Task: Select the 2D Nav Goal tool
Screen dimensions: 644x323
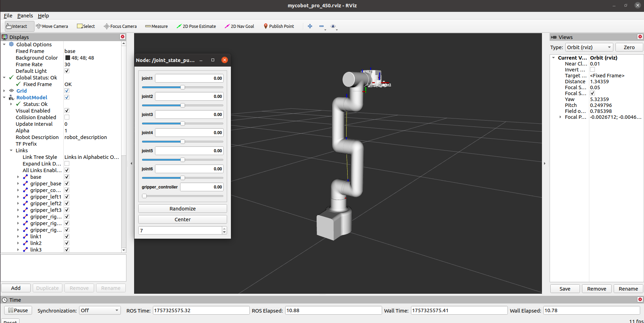Action: coord(239,26)
